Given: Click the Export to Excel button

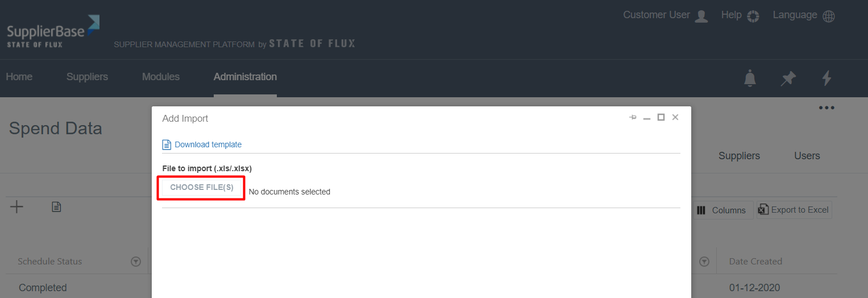Looking at the screenshot, I should 794,210.
